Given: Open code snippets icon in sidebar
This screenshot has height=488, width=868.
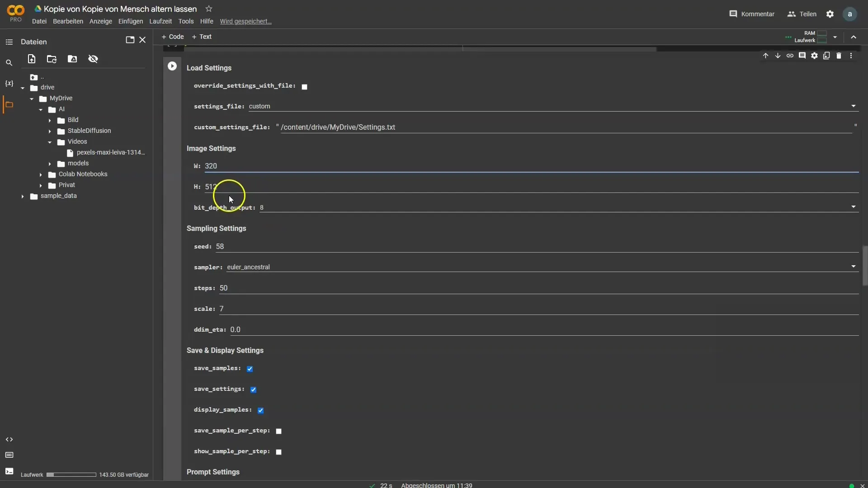Looking at the screenshot, I should 9,440.
